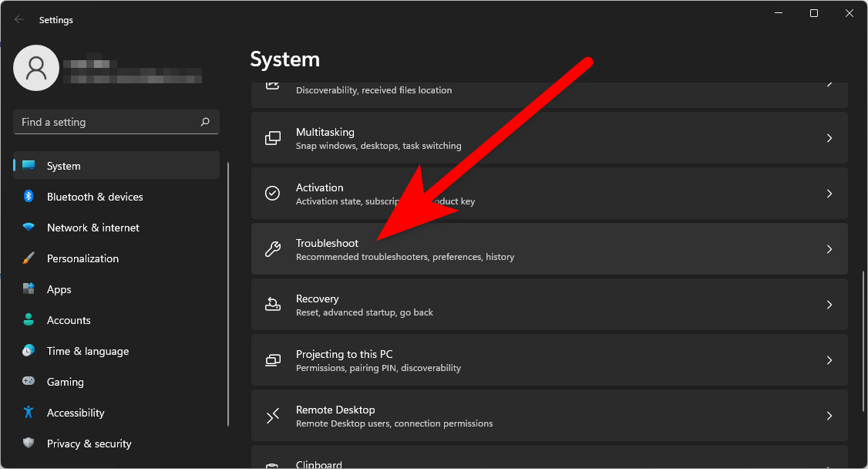Select Privacy & security in sidebar
This screenshot has height=469, width=868.
[x=89, y=444]
